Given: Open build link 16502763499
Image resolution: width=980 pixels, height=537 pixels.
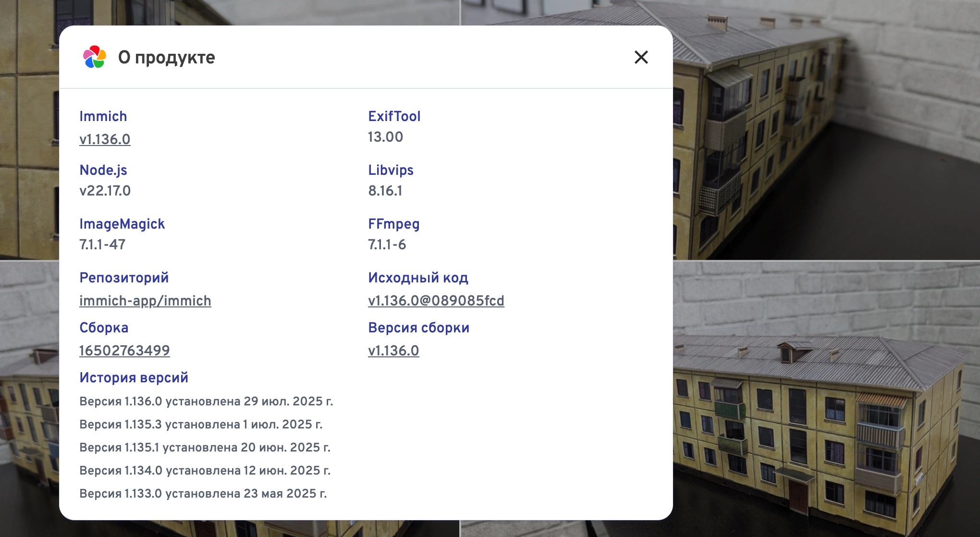Looking at the screenshot, I should pyautogui.click(x=124, y=351).
